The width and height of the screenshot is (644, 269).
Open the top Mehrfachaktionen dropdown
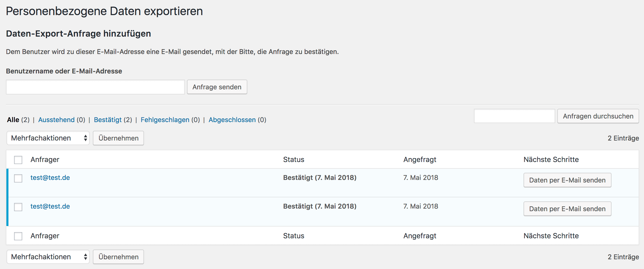click(48, 138)
